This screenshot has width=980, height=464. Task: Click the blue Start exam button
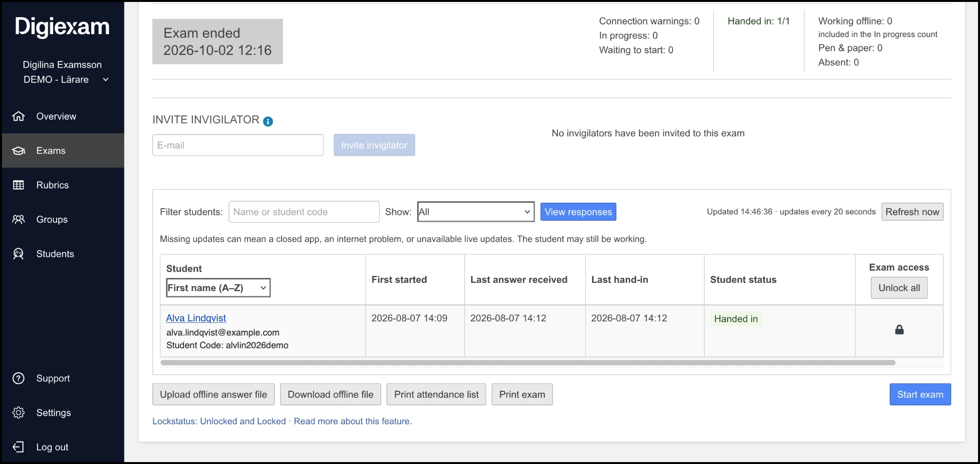pyautogui.click(x=920, y=394)
